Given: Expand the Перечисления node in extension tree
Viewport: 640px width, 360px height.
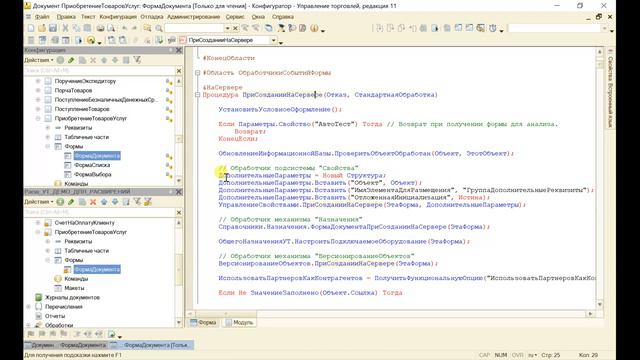Looking at the screenshot, I should click(29, 307).
